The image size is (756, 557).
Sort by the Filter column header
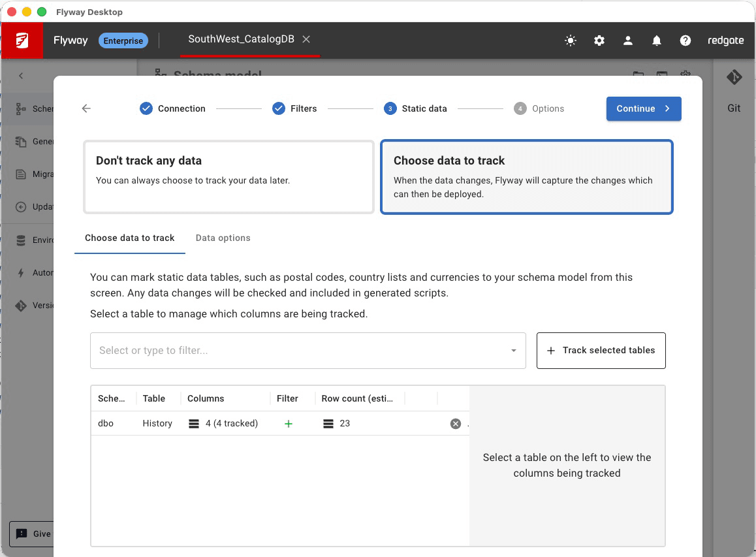[x=287, y=398]
